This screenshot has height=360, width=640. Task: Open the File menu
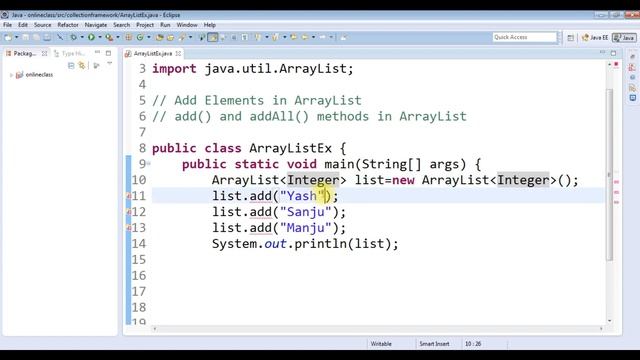tap(7, 25)
